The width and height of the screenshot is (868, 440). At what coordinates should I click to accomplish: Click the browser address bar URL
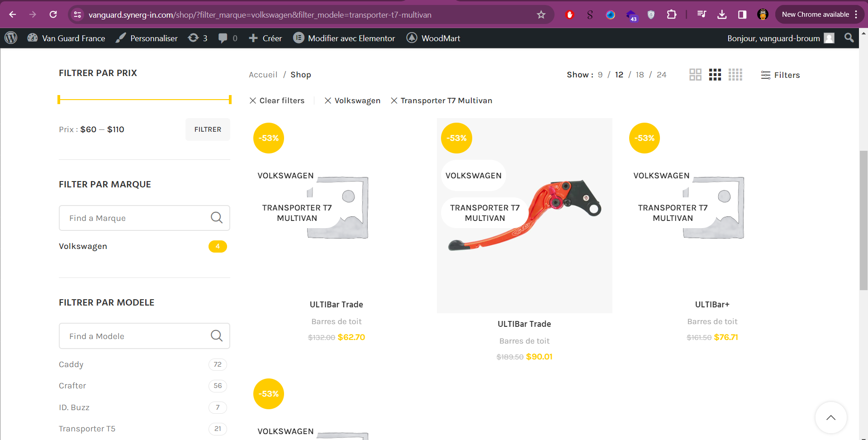click(x=260, y=15)
